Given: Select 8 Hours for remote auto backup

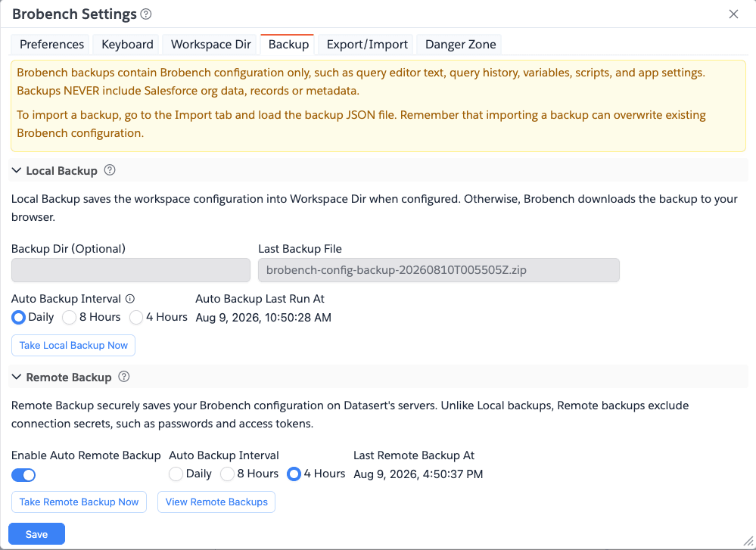Looking at the screenshot, I should pos(228,474).
